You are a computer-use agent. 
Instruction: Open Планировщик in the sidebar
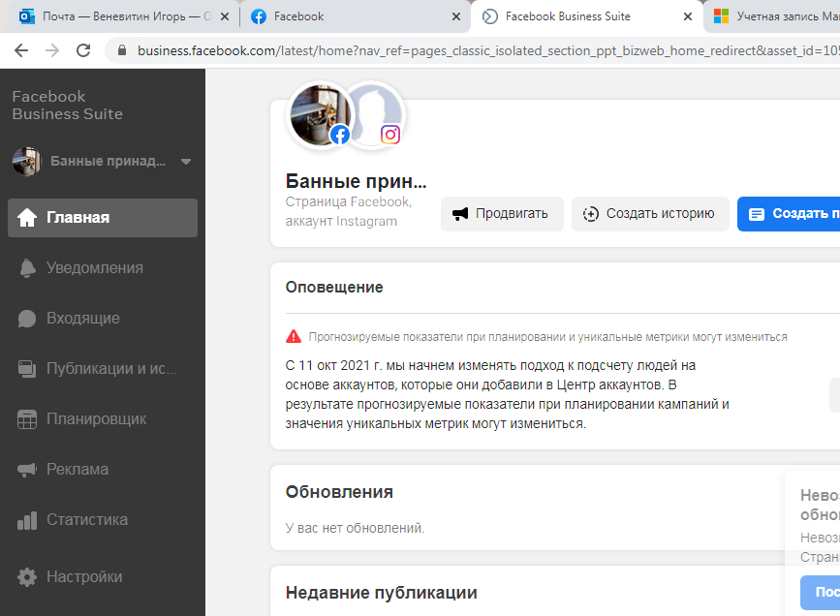click(103, 418)
